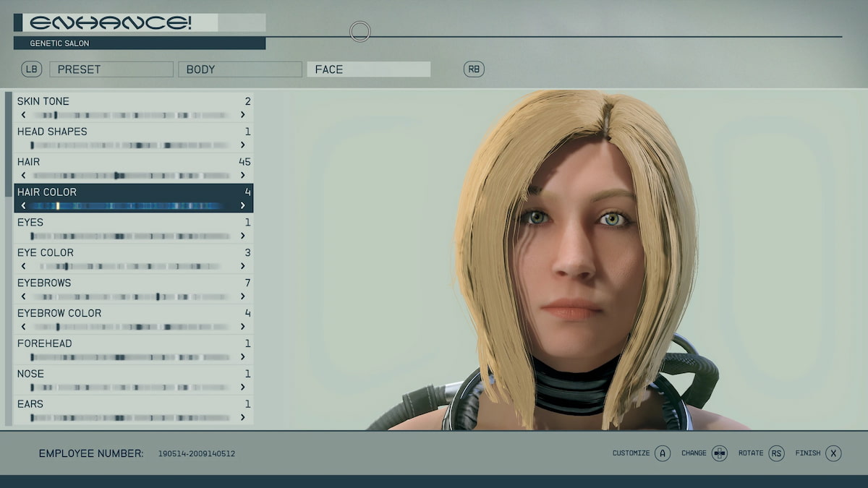Click the left arrow on EYEBROWS

pyautogui.click(x=23, y=296)
